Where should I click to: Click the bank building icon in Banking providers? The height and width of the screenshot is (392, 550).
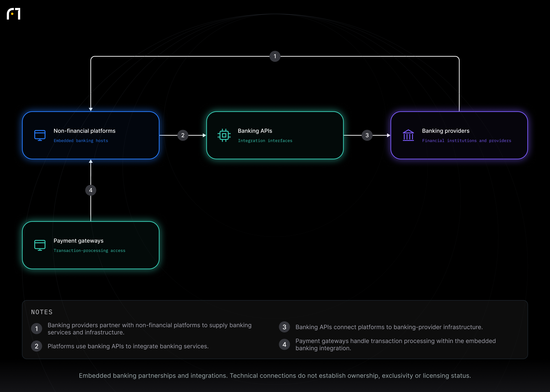tap(408, 135)
